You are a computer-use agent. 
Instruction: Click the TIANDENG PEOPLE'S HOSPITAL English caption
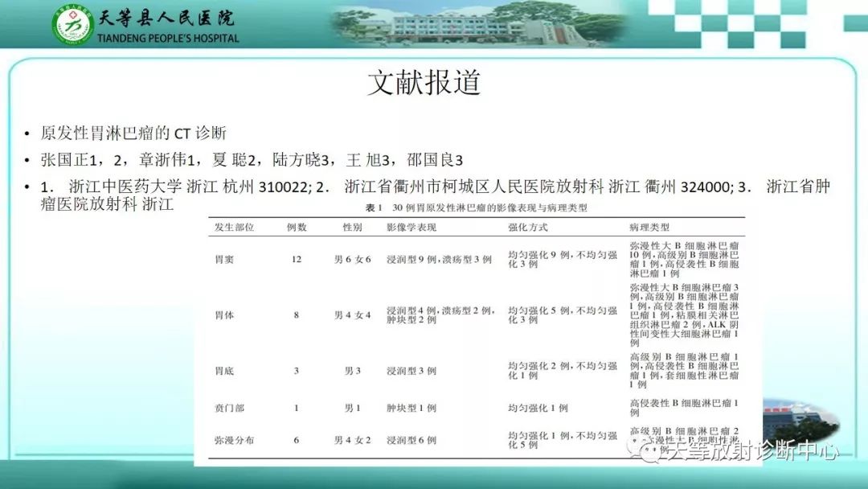(x=168, y=39)
